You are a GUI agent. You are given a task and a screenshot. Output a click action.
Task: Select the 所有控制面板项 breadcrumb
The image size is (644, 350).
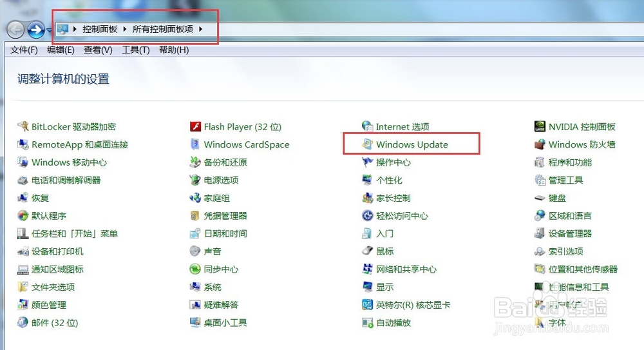[163, 29]
